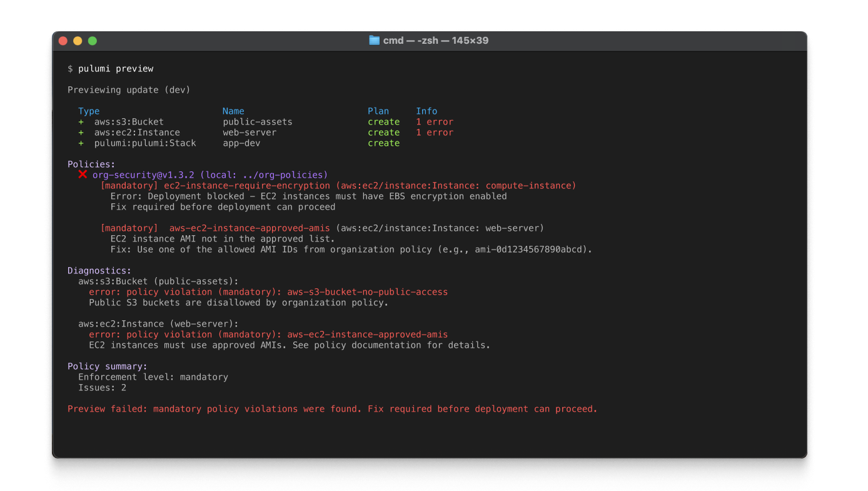
Task: Click the green plus before aws:ec2:Instance
Action: click(x=81, y=133)
